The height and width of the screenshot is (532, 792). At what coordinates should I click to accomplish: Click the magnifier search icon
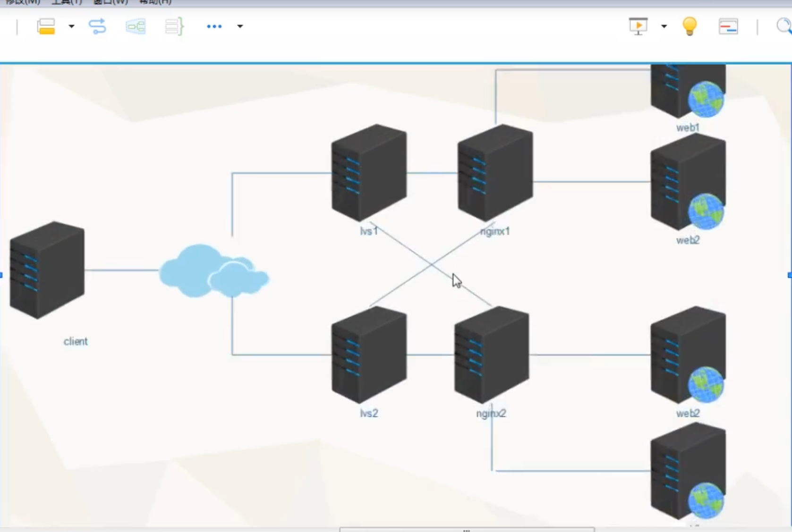784,26
